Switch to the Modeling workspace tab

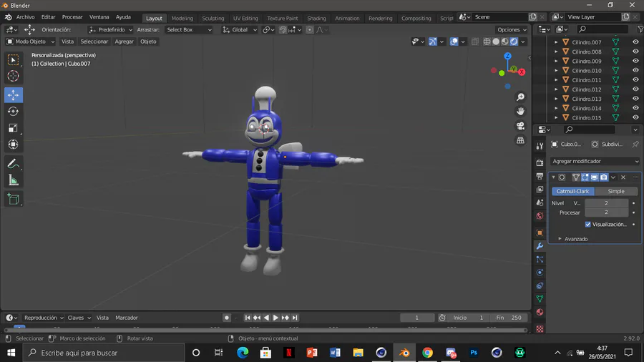point(182,18)
